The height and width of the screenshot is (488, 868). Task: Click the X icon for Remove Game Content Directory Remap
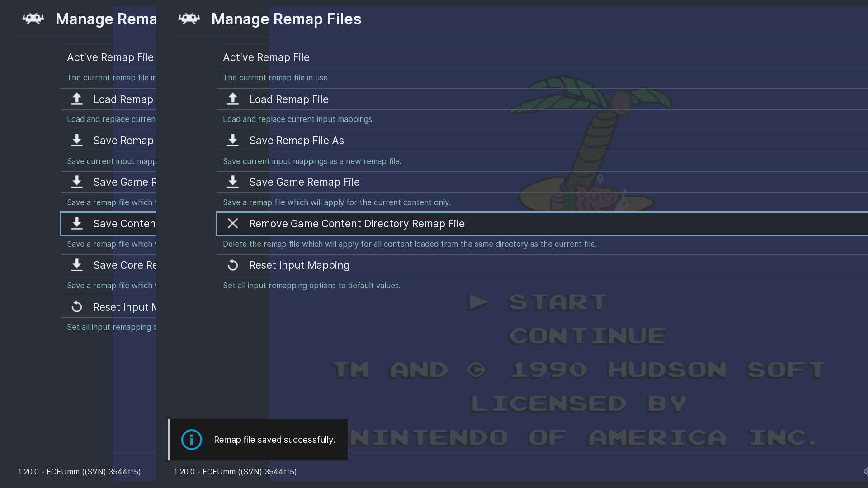point(232,224)
